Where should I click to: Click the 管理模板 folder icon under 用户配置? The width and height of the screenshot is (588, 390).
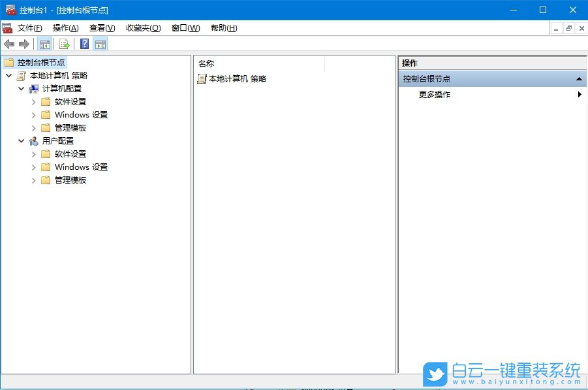click(46, 180)
